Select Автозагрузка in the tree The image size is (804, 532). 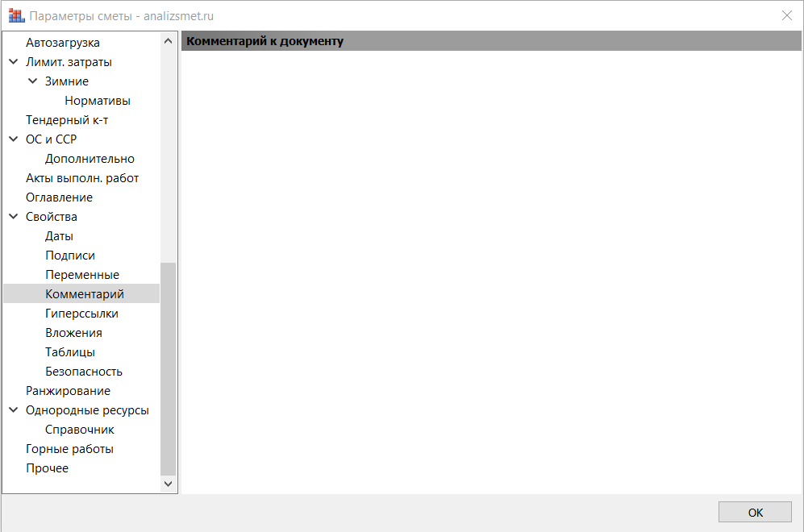(63, 43)
